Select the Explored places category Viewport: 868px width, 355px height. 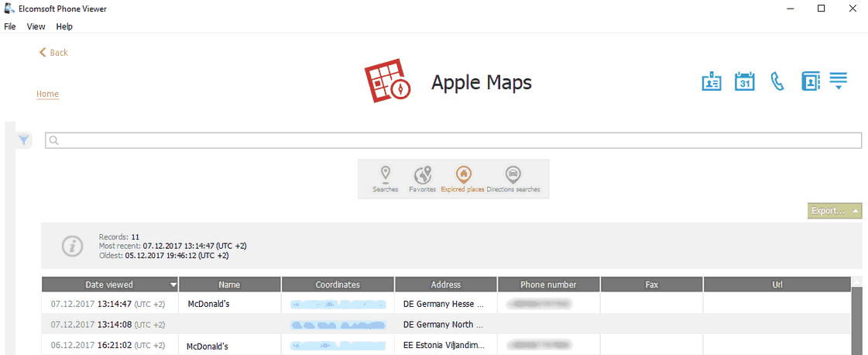tap(463, 178)
